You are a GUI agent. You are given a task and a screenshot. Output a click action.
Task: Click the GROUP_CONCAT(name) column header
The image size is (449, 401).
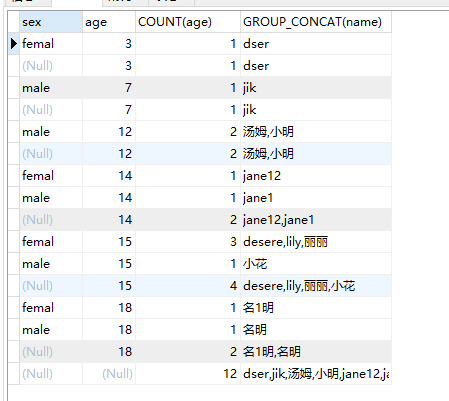tap(316, 22)
